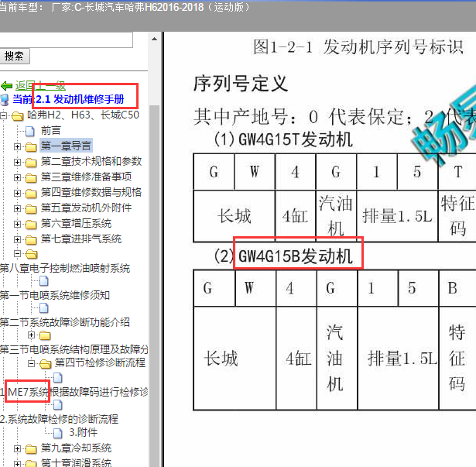Expand 第五章发动机外附件 node
Image resolution: width=476 pixels, height=467 pixels.
[x=17, y=209]
